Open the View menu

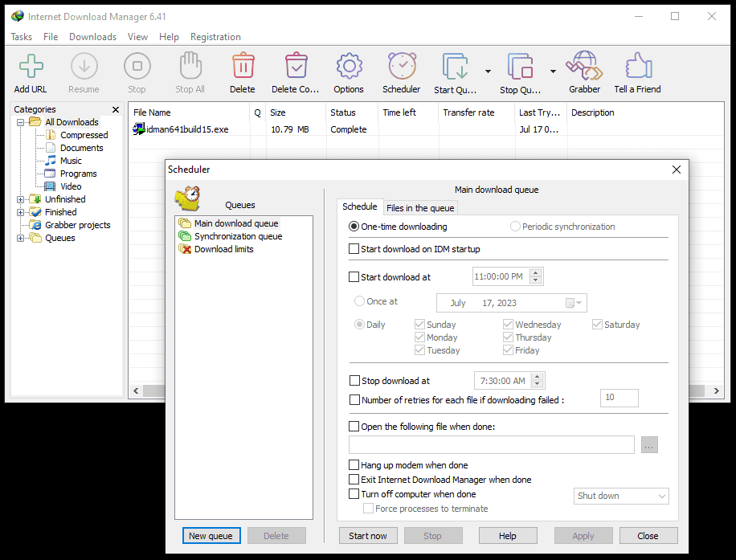(x=137, y=37)
